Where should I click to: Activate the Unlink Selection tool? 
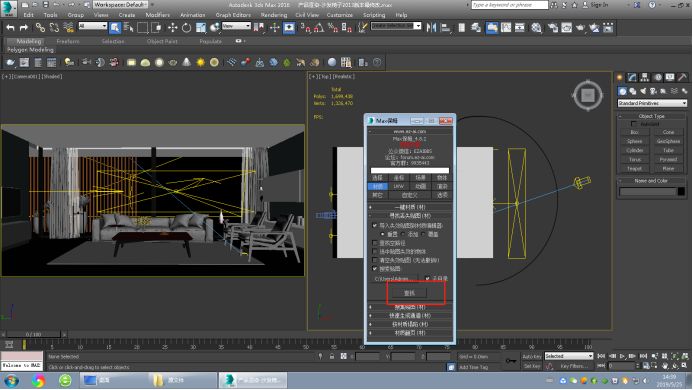[x=54, y=27]
